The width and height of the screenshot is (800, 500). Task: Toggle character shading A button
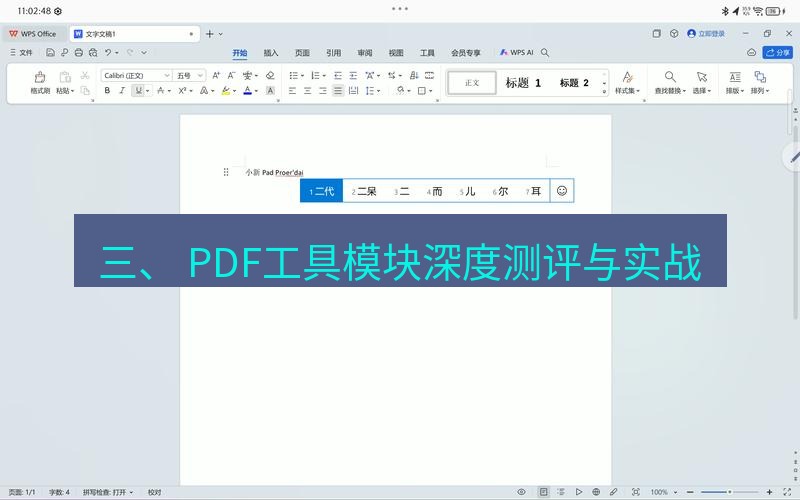point(270,90)
